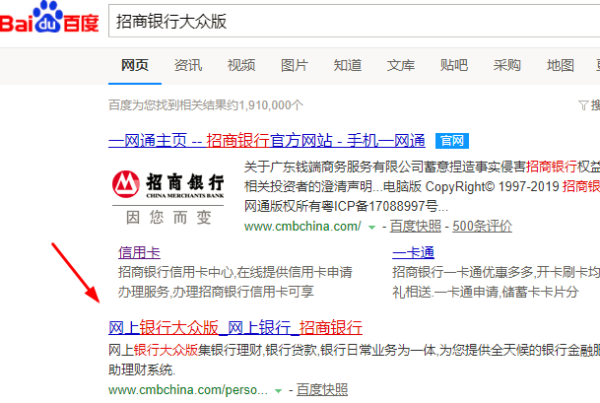
Task: Select the 网页 tab
Action: tap(134, 65)
